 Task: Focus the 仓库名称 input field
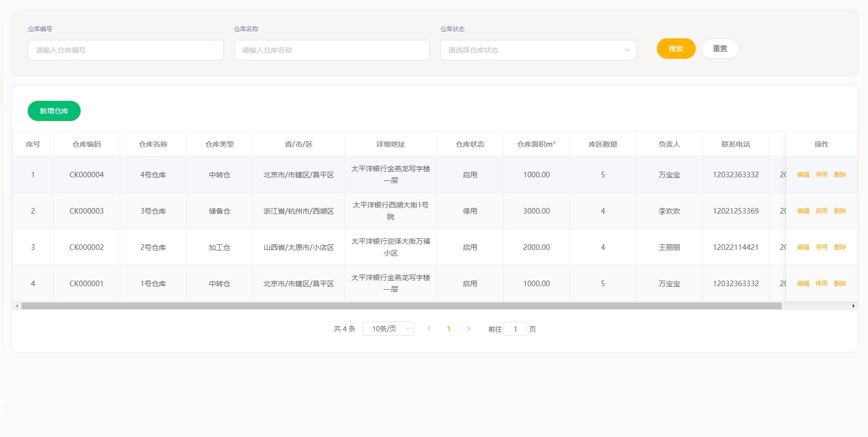[x=332, y=50]
